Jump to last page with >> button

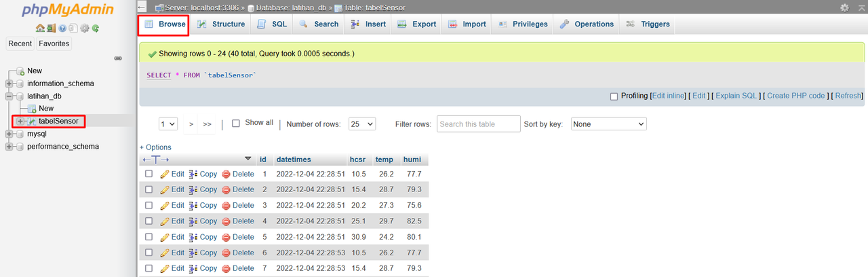[x=207, y=124]
